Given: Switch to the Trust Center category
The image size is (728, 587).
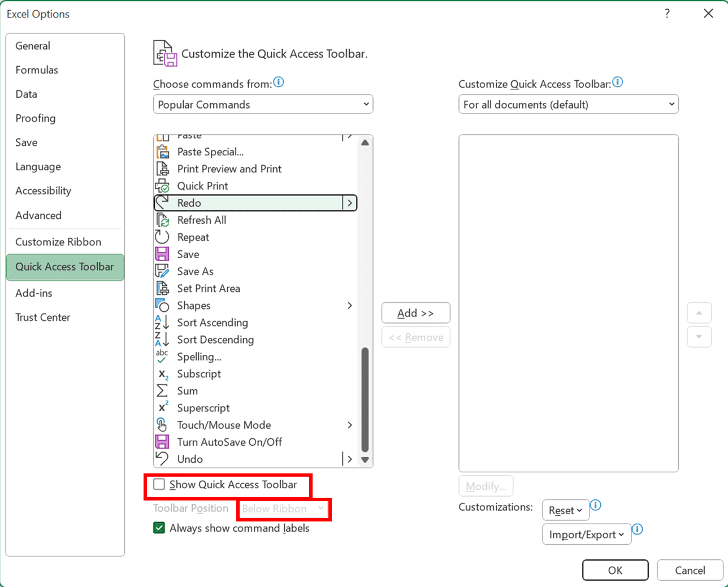Looking at the screenshot, I should (x=65, y=318).
